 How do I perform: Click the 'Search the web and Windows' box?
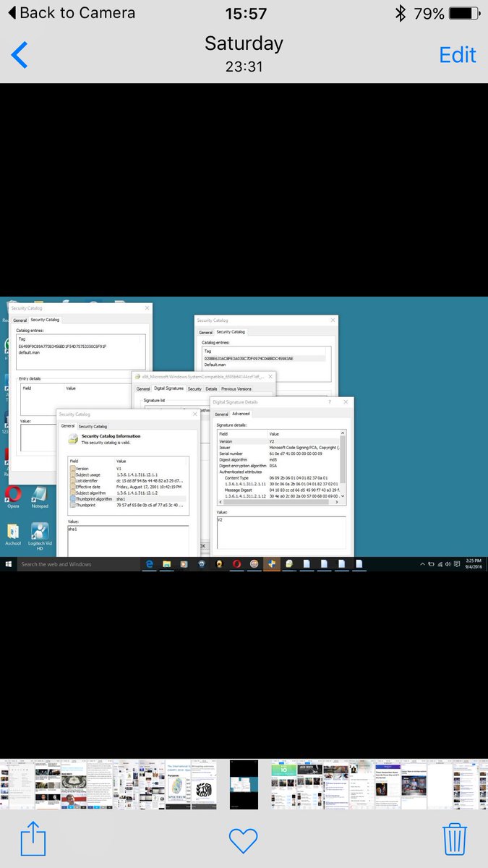pyautogui.click(x=78, y=564)
